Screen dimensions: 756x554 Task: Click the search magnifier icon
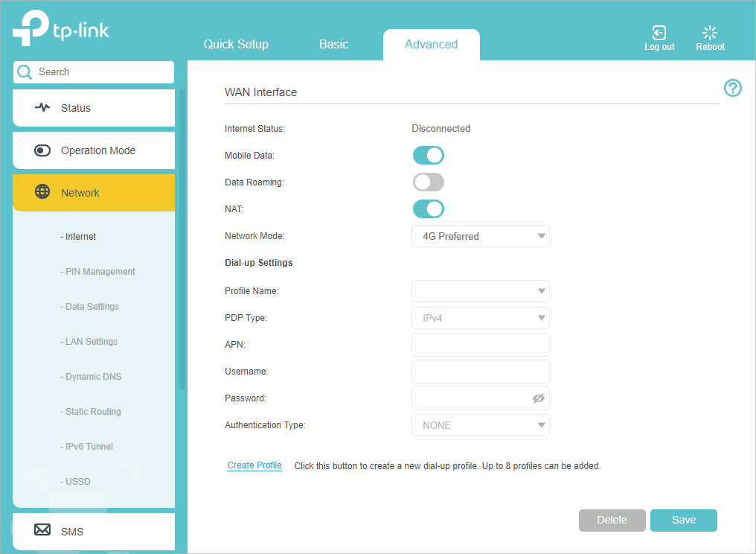pyautogui.click(x=25, y=72)
